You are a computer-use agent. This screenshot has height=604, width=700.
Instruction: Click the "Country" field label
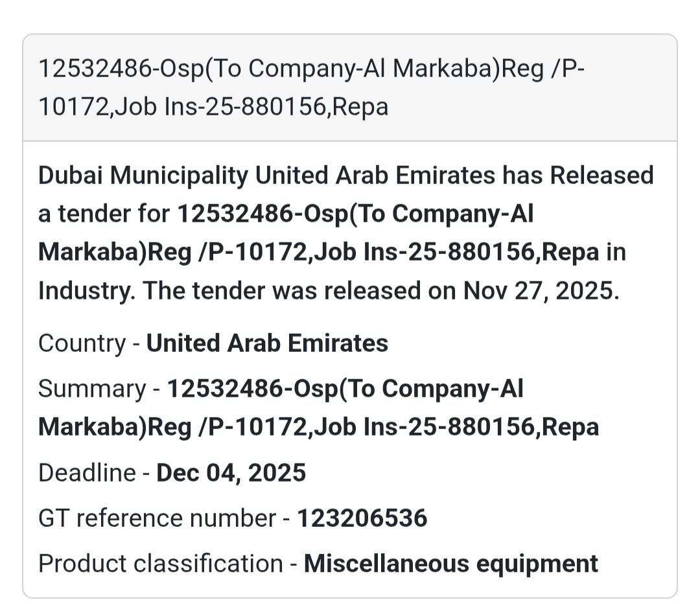tap(82, 343)
